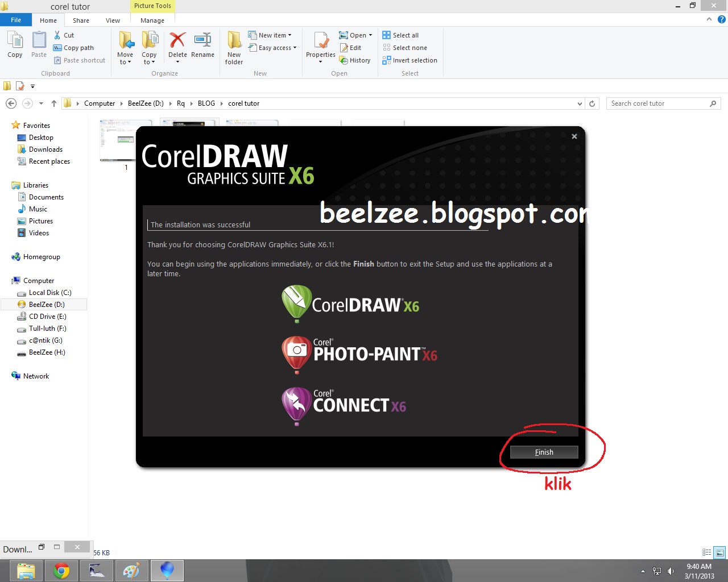
Task: Open the File tab in Explorer
Action: tap(16, 20)
